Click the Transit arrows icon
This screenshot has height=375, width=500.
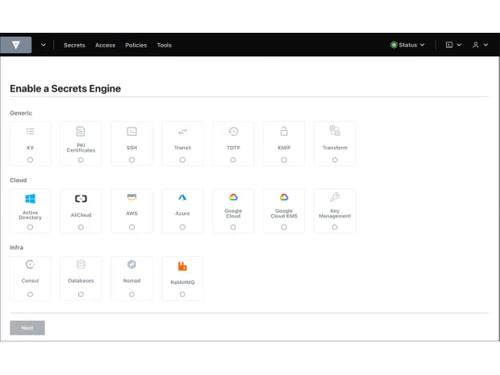coord(182,131)
